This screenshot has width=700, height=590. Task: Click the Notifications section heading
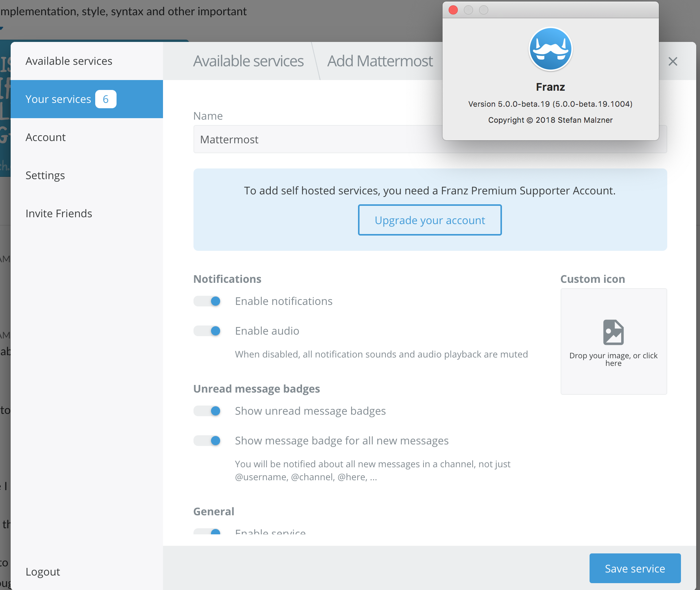[227, 279]
